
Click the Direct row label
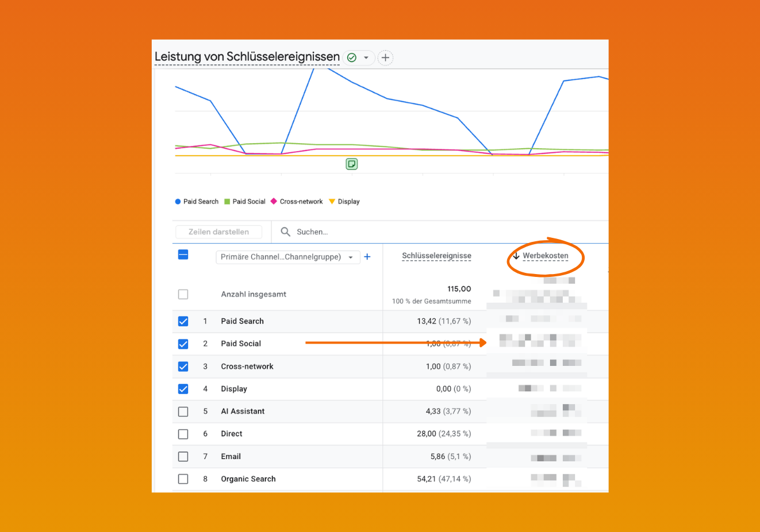click(232, 434)
